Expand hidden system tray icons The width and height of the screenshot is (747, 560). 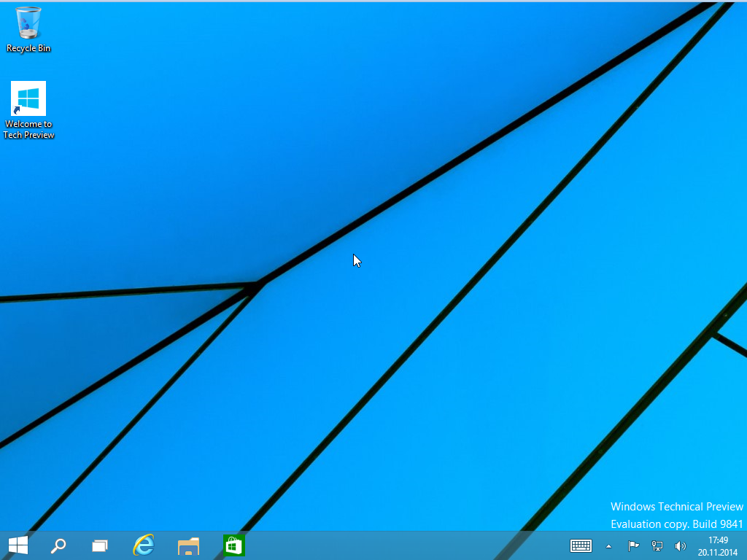608,547
